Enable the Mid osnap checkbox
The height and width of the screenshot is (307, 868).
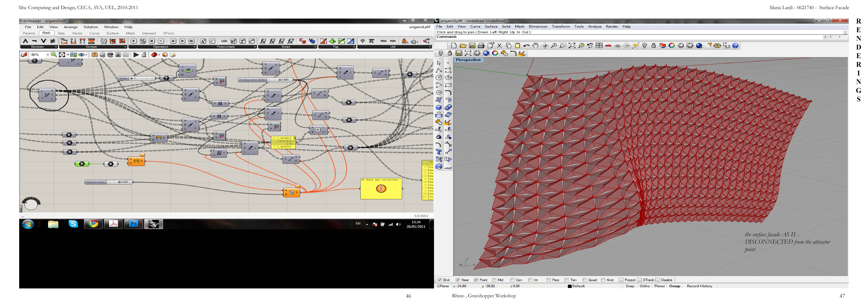click(x=494, y=280)
